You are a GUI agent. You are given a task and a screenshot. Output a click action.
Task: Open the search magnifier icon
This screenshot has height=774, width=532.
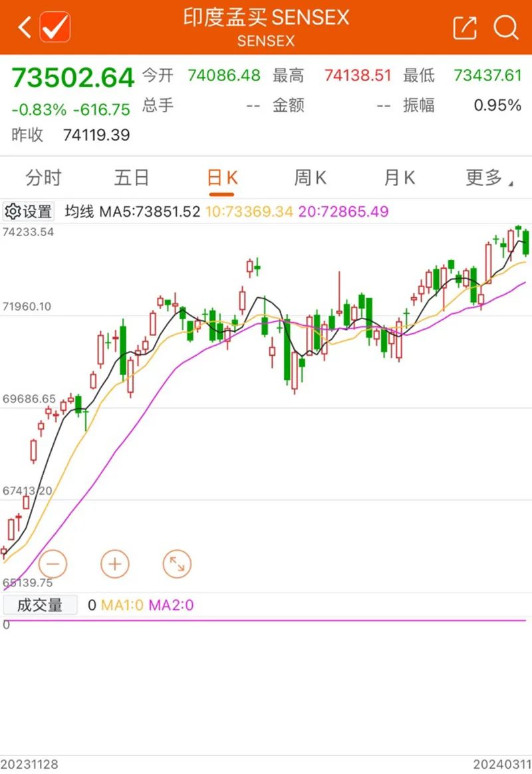pos(506,27)
